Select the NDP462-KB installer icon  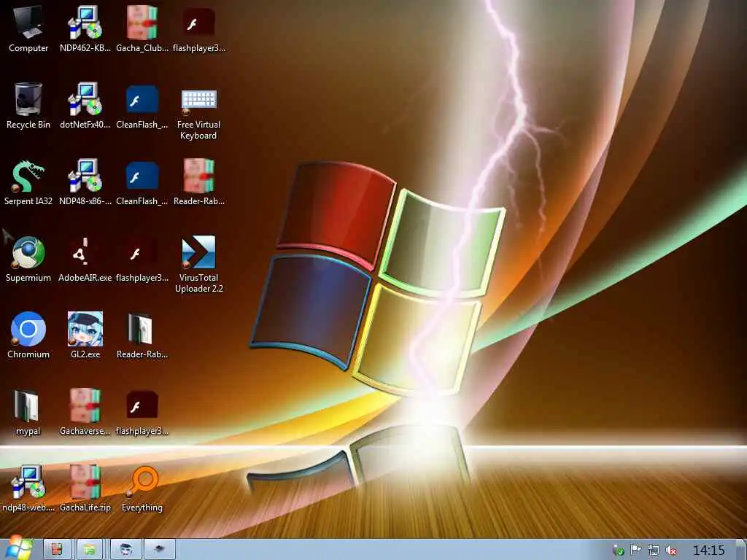85,28
